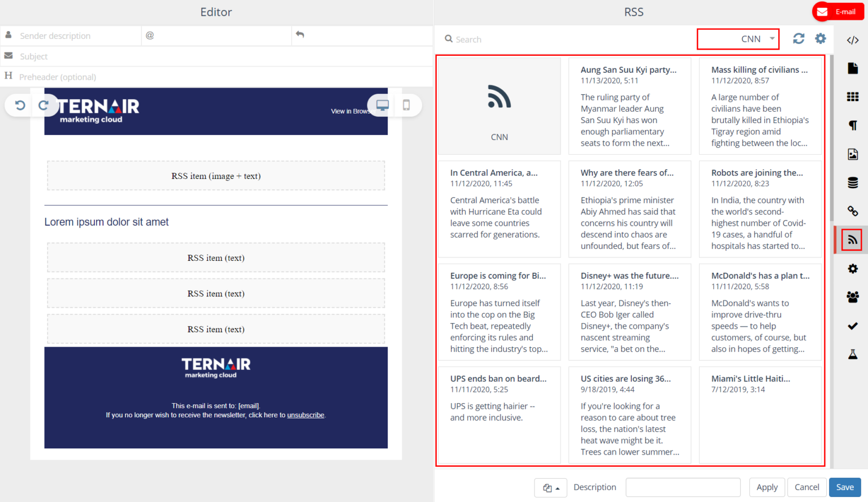The width and height of the screenshot is (868, 502).
Task: Click the unsubscribe link in footer
Action: tap(306, 415)
